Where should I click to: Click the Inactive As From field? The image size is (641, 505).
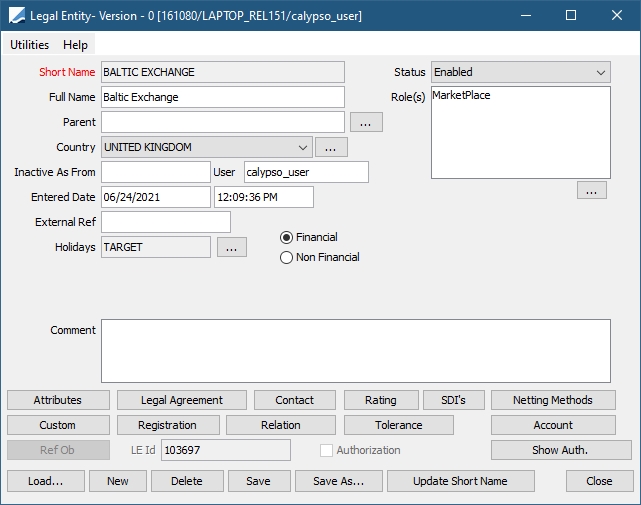point(156,172)
